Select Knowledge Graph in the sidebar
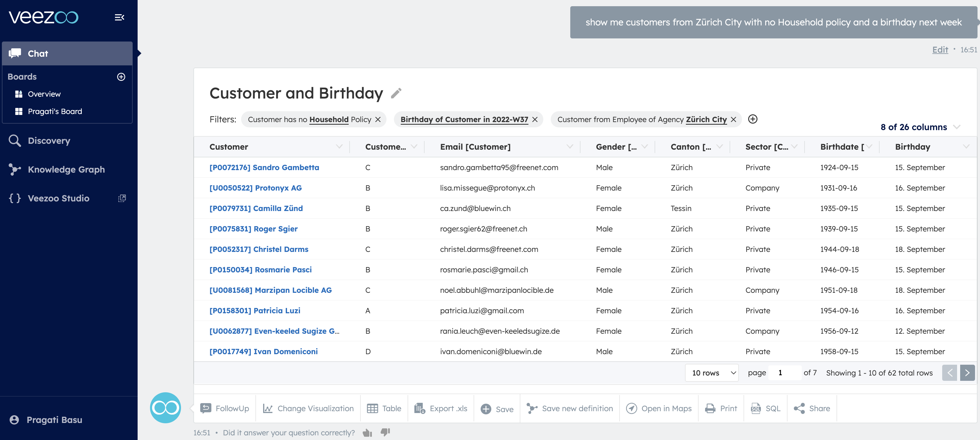 pyautogui.click(x=66, y=169)
